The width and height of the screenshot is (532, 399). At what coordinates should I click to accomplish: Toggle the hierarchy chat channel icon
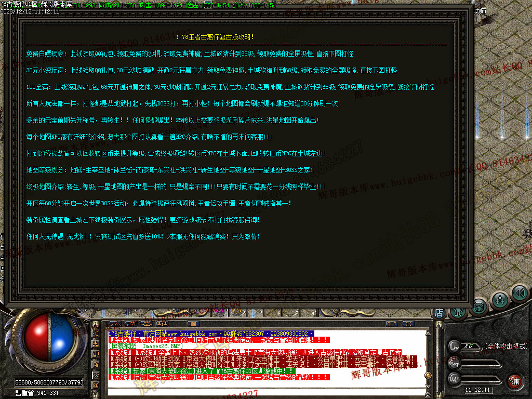tap(96, 344)
